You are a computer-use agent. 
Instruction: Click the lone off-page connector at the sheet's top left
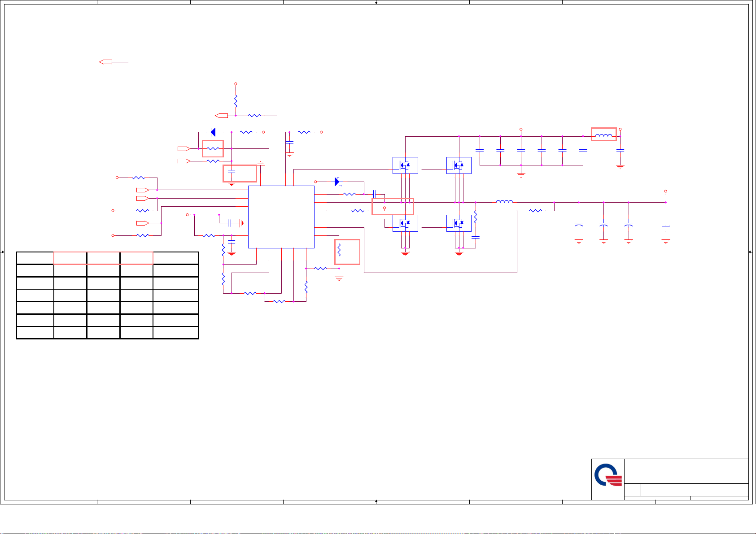click(105, 62)
